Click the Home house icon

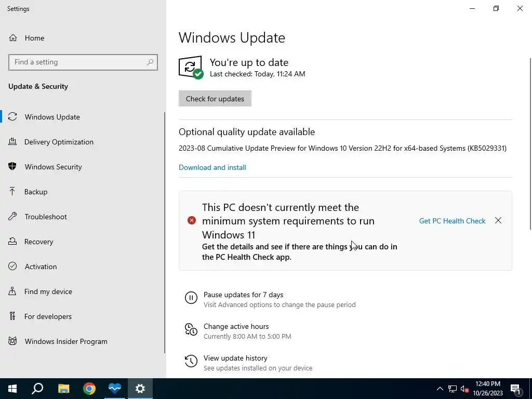(x=13, y=37)
